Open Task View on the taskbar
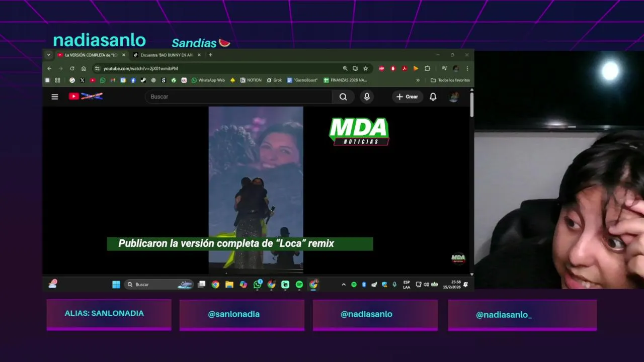 click(202, 285)
